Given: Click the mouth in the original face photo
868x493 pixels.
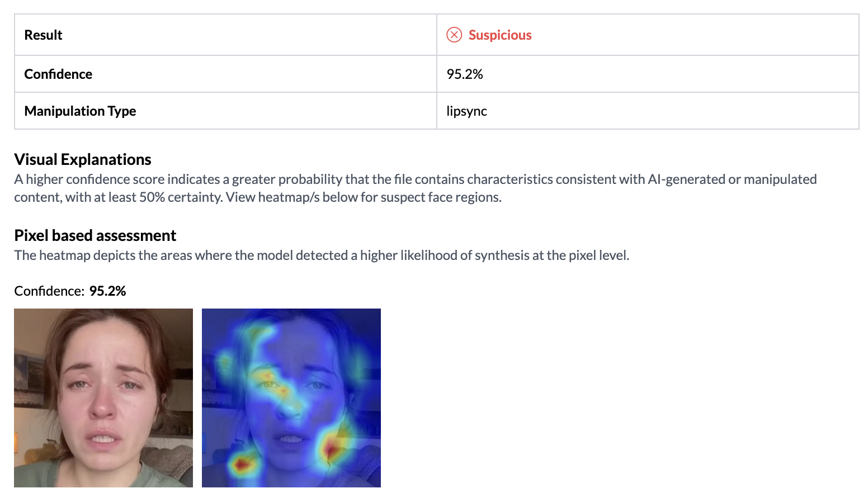Looking at the screenshot, I should 103,438.
